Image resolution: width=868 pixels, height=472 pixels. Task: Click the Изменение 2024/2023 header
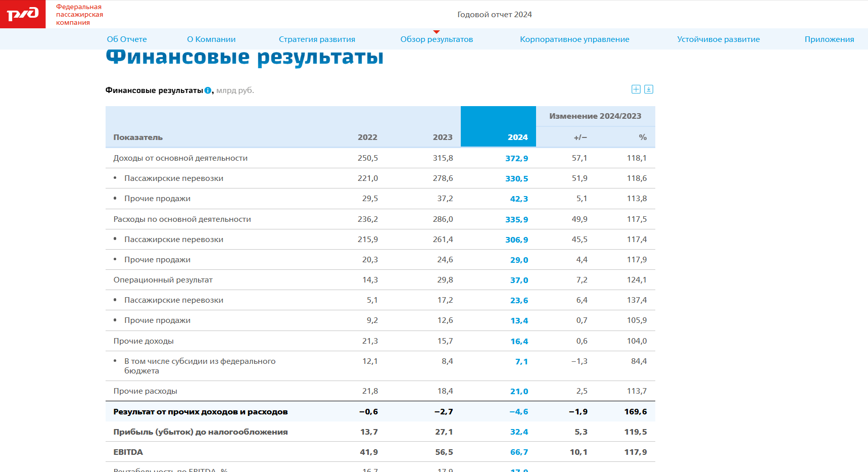[595, 116]
